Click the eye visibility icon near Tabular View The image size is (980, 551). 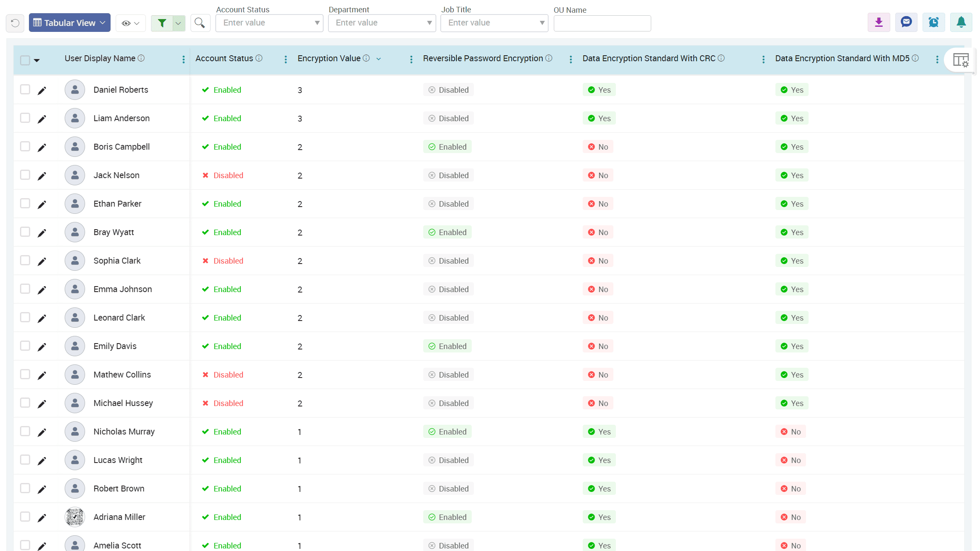[125, 23]
